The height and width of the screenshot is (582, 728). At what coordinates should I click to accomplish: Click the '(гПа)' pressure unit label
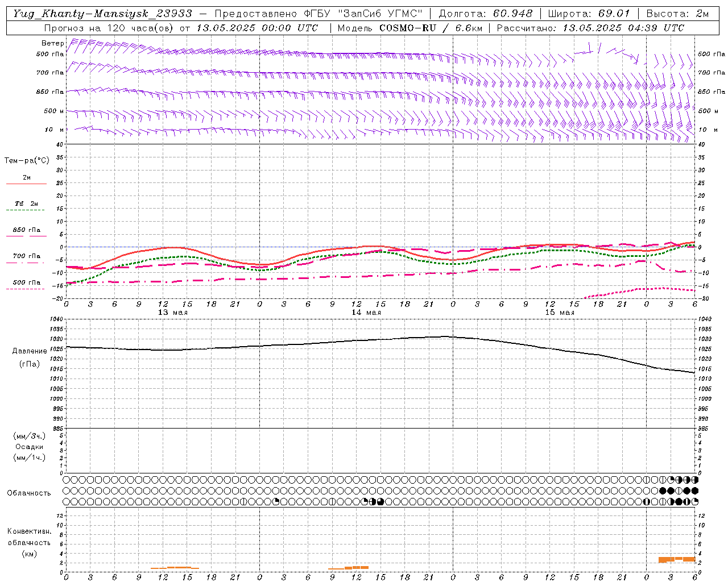[29, 364]
